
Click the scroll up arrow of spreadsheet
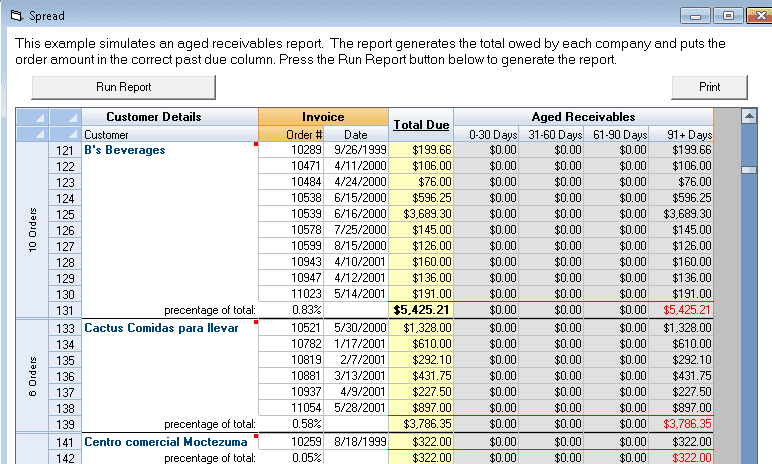(x=749, y=116)
